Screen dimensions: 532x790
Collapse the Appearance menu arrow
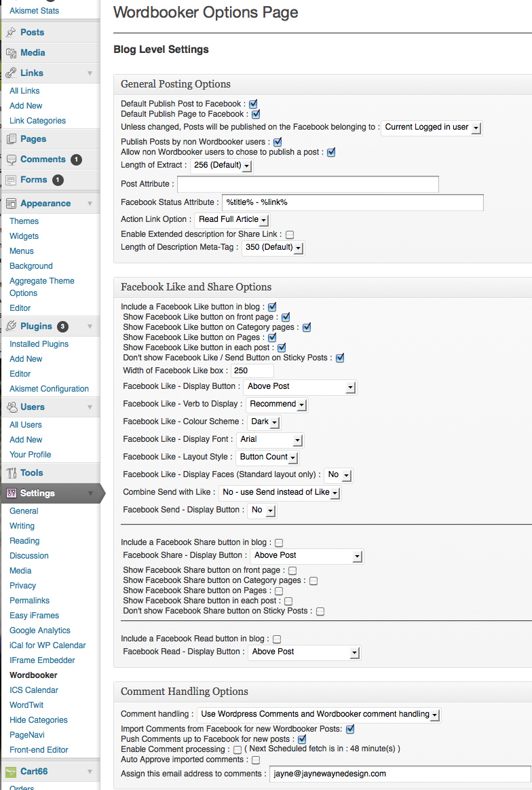point(90,204)
